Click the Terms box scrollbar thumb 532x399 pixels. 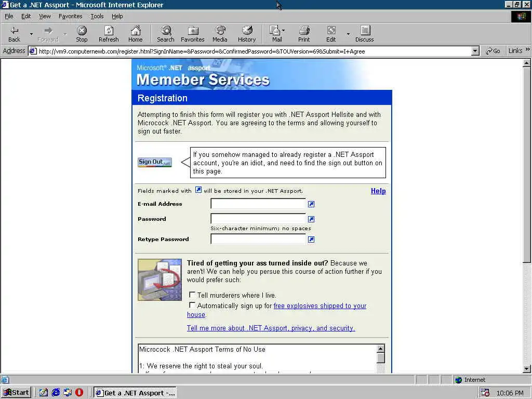[x=381, y=357]
